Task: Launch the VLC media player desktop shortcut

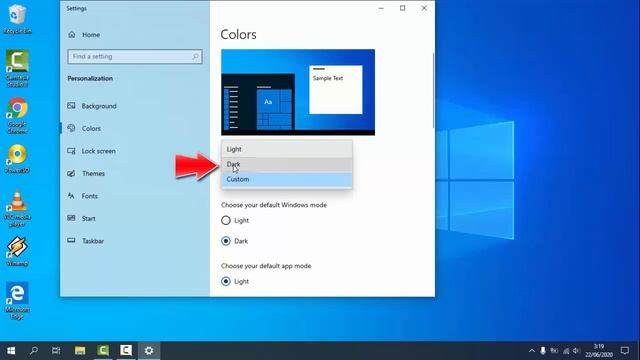Action: click(17, 209)
